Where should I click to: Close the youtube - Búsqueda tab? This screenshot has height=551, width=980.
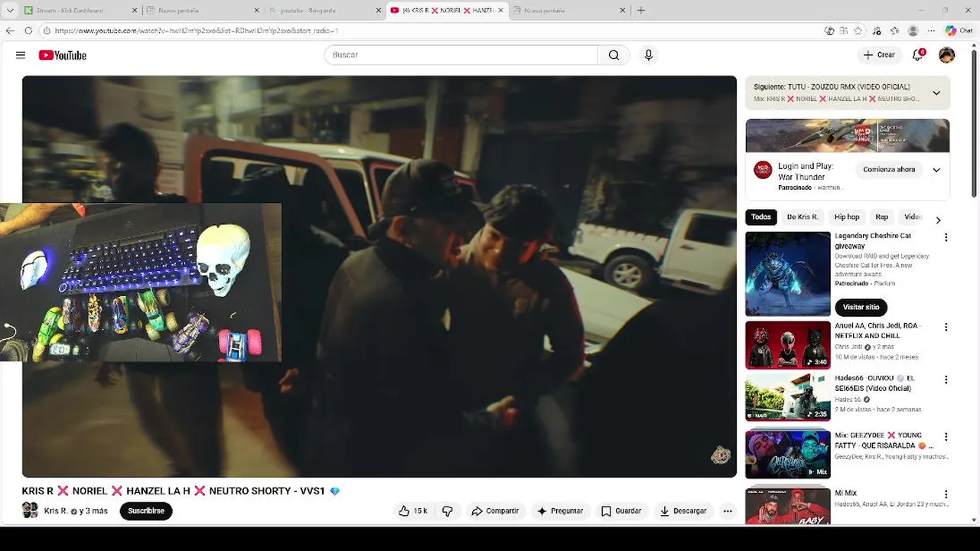[x=379, y=11]
